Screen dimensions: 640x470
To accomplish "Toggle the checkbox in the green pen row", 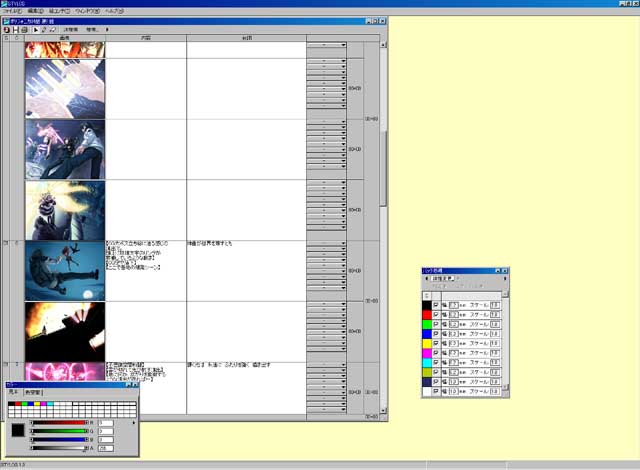I will (x=436, y=324).
